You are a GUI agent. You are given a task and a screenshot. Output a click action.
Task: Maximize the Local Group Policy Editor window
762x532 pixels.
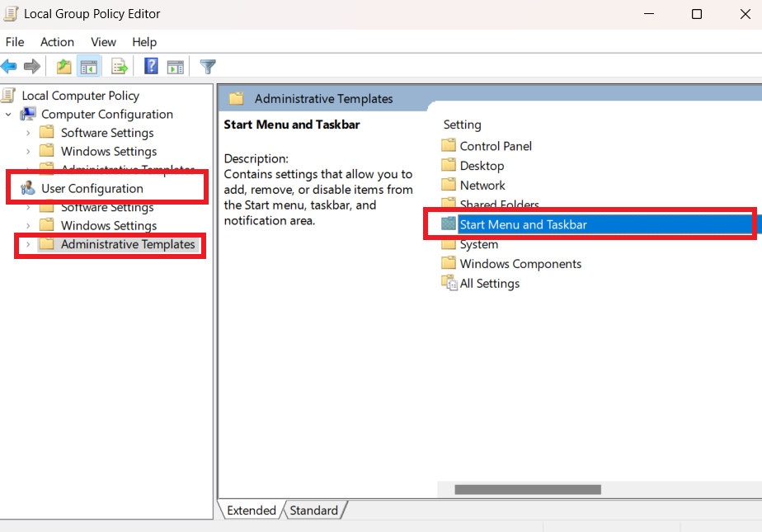(696, 14)
